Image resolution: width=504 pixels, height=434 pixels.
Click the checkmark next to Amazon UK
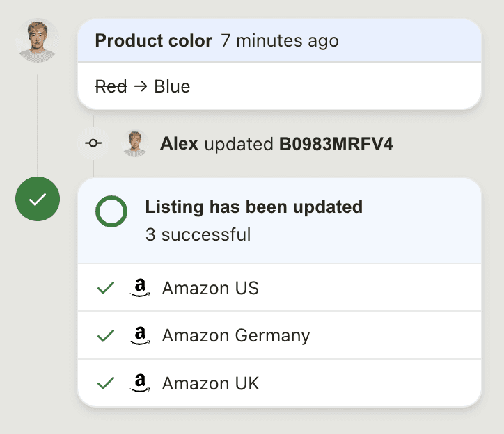pyautogui.click(x=106, y=383)
